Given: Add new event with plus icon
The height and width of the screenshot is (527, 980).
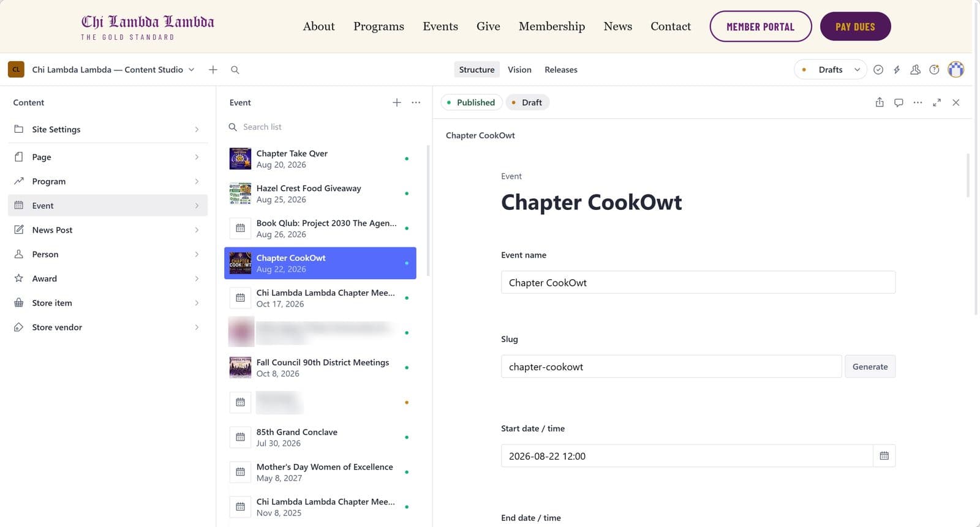Looking at the screenshot, I should coord(397,102).
